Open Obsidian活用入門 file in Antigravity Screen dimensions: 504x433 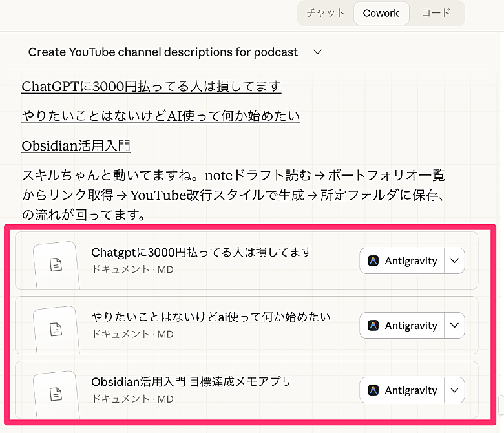[x=403, y=390]
